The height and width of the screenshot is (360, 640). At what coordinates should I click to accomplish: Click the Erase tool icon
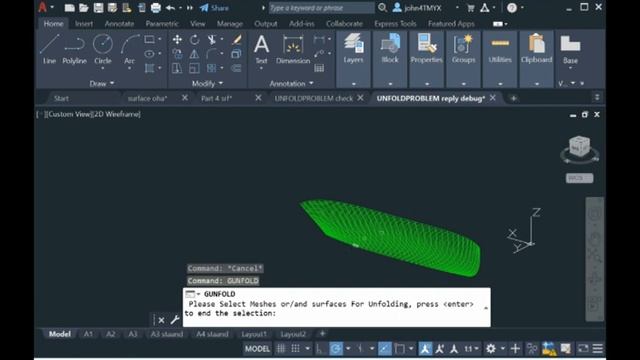237,40
